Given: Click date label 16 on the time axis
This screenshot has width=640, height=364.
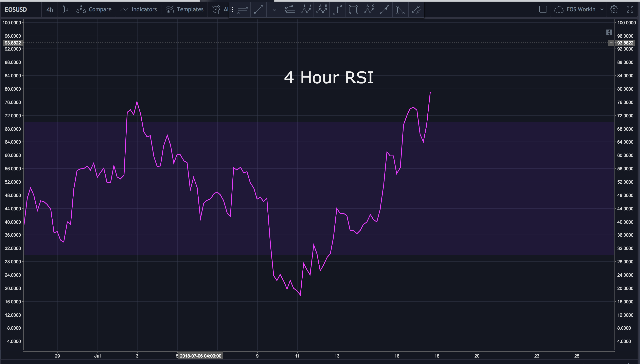Looking at the screenshot, I should click(397, 356).
